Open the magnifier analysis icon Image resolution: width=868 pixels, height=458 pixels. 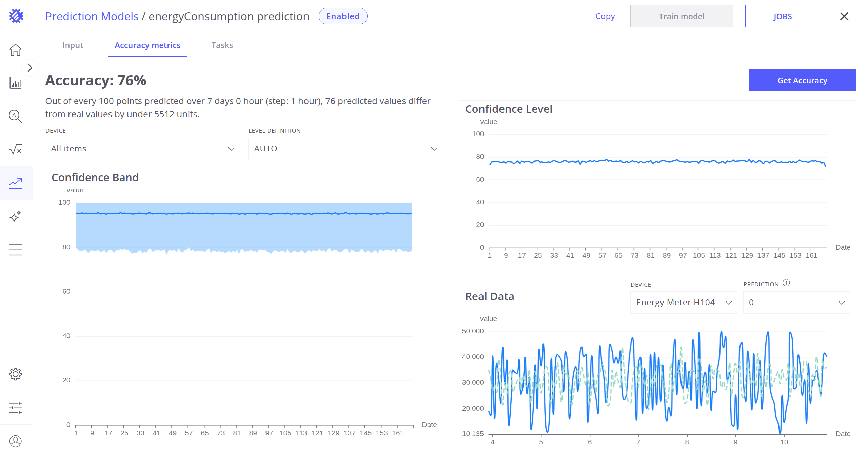[16, 116]
